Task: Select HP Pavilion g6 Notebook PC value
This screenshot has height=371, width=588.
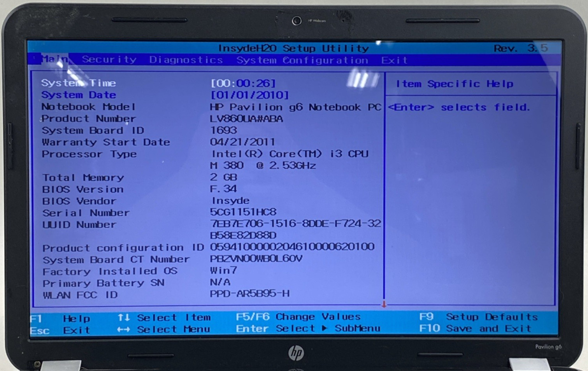Action: point(295,107)
